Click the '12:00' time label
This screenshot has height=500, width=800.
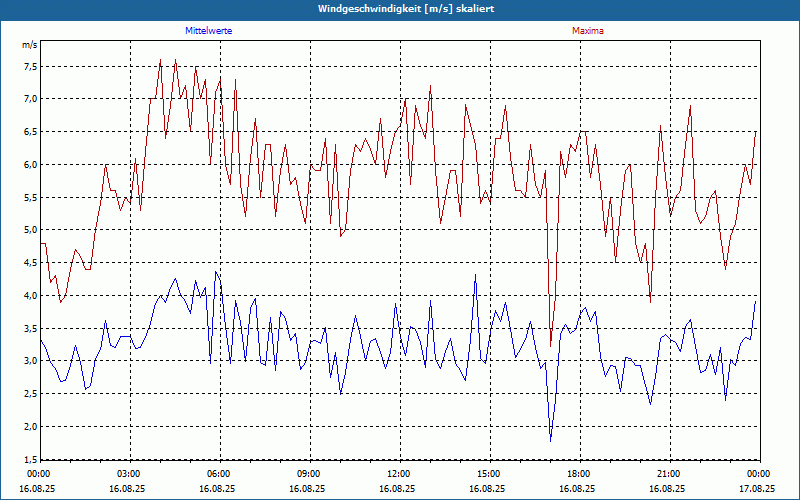[397, 474]
